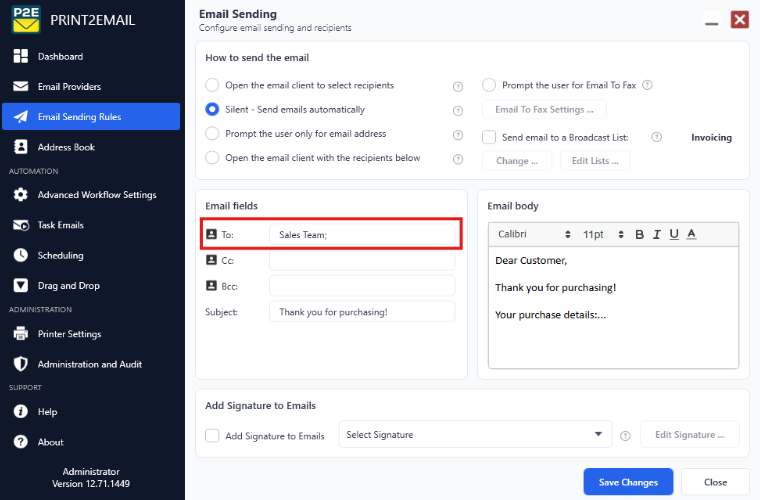Screen dimensions: 760x500
Task: Click the Cc input field
Action: pos(362,260)
